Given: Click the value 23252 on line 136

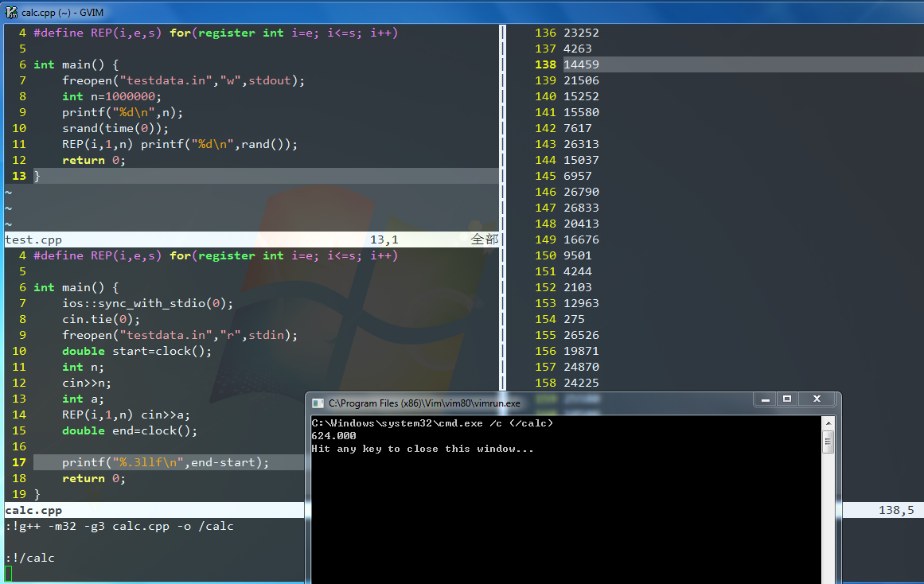Looking at the screenshot, I should tap(581, 33).
